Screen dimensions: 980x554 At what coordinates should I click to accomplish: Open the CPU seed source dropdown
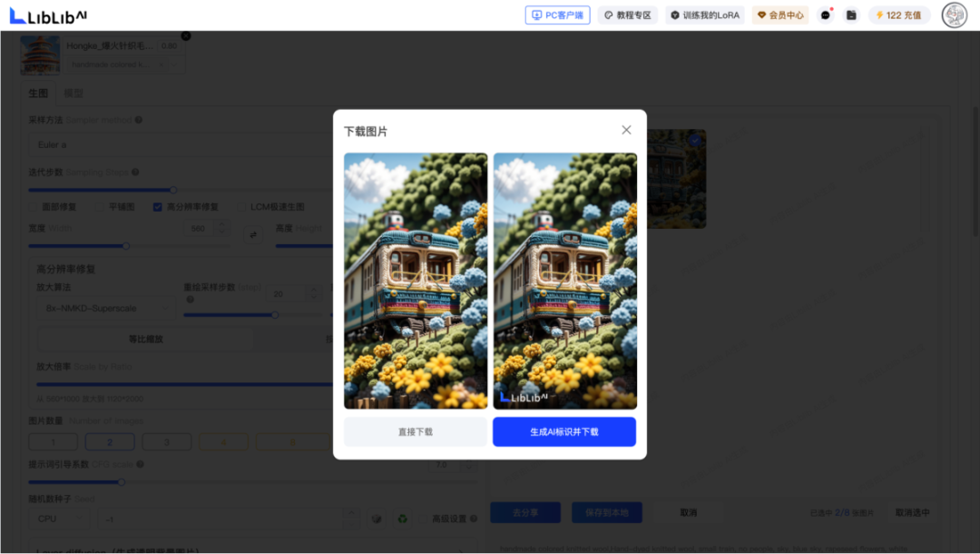(x=59, y=519)
